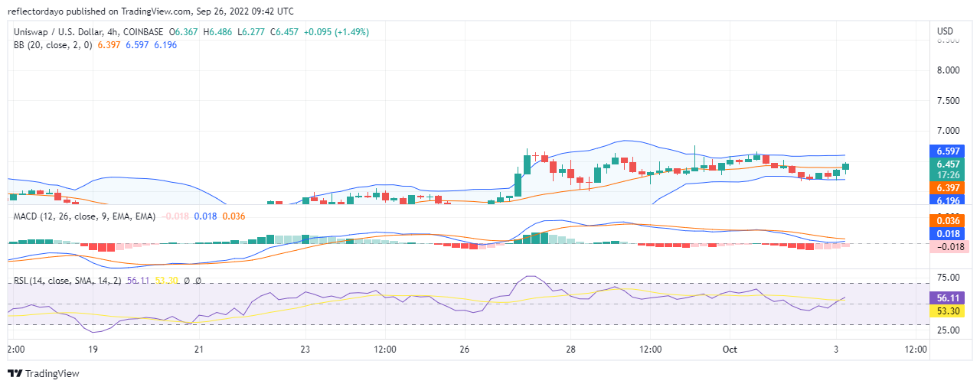Click the 17:26 candle countdown tag
The image size is (980, 387).
click(949, 174)
